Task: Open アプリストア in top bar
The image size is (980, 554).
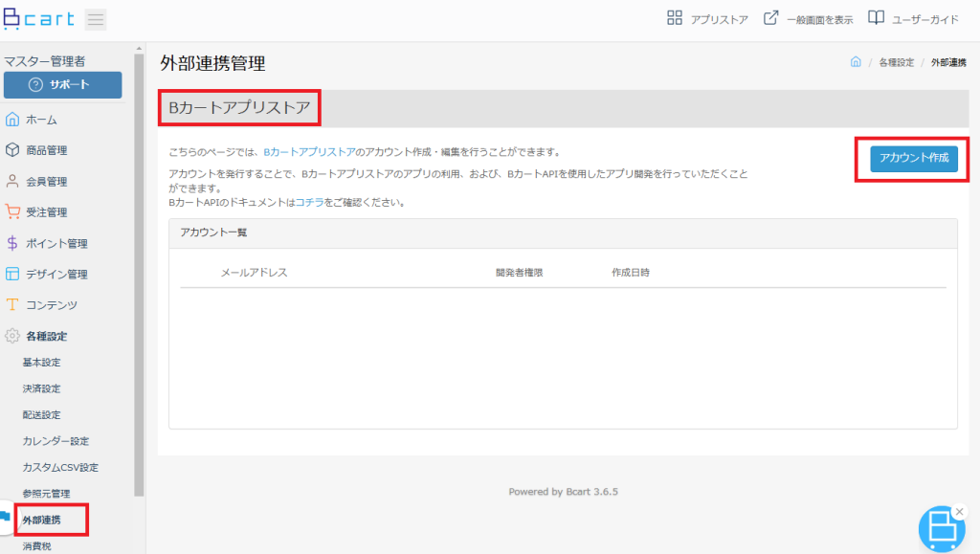Action: 720,19
